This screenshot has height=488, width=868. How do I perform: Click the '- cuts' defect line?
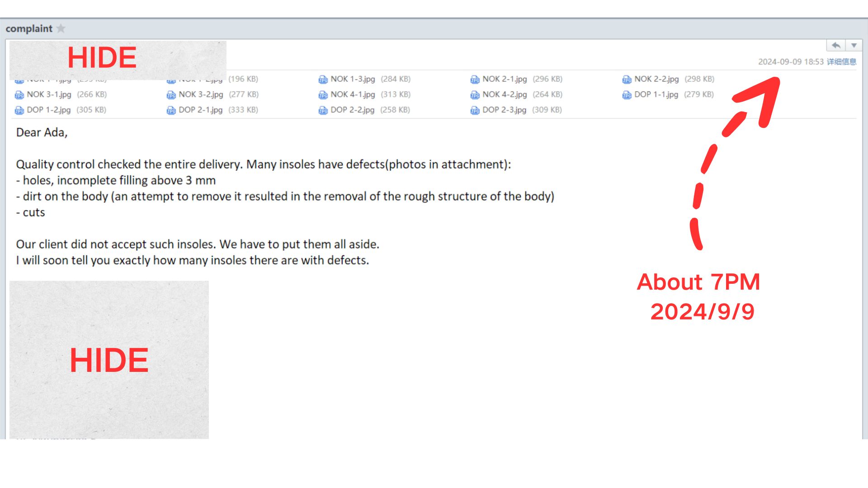tap(30, 212)
